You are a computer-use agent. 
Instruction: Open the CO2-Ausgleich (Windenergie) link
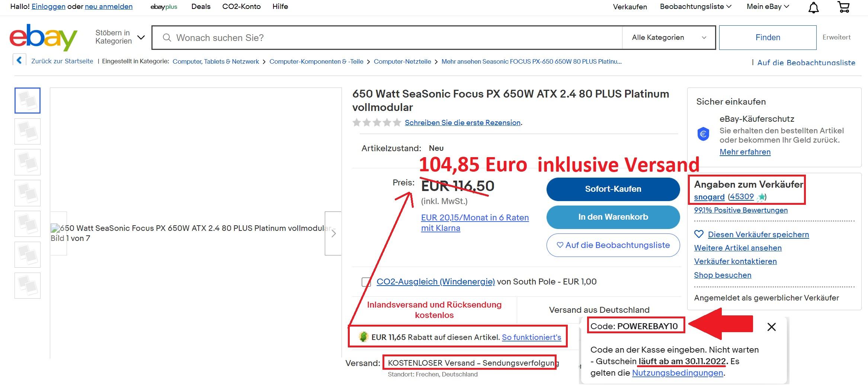point(436,282)
